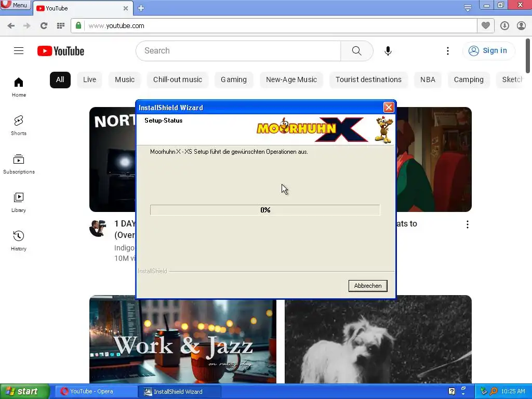Click the channel avatar with camera man
The width and height of the screenshot is (532, 399).
[98, 228]
